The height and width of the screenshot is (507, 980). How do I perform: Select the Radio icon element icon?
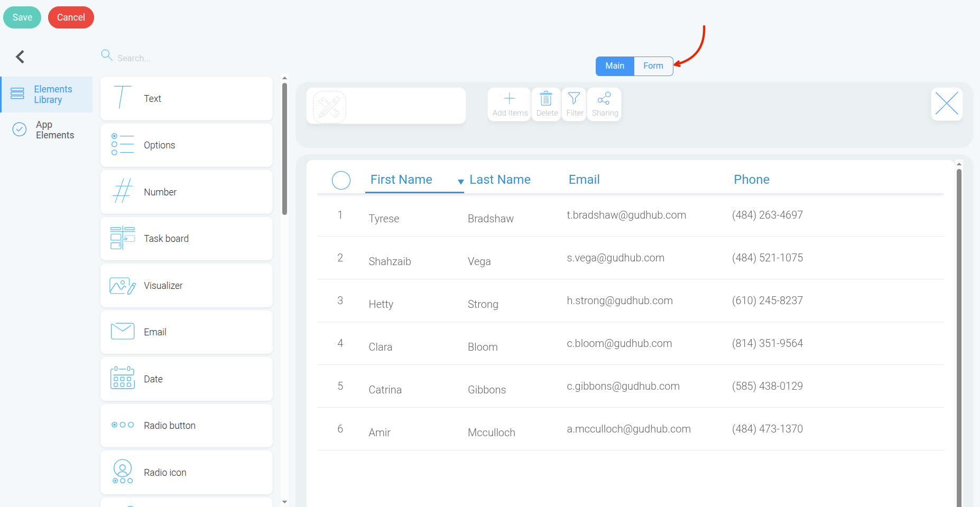point(123,472)
